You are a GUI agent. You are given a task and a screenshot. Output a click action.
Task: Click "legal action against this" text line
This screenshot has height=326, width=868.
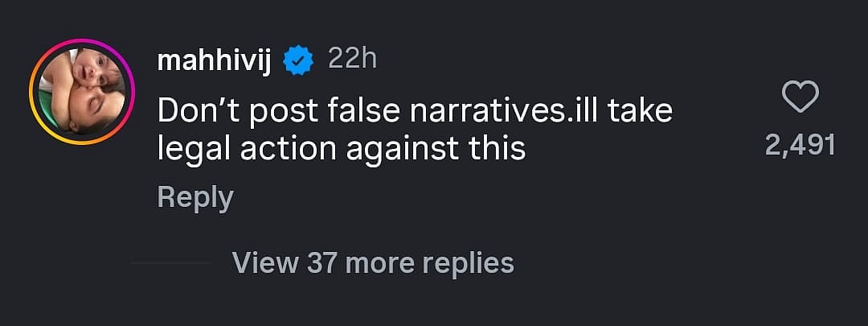pos(342,148)
